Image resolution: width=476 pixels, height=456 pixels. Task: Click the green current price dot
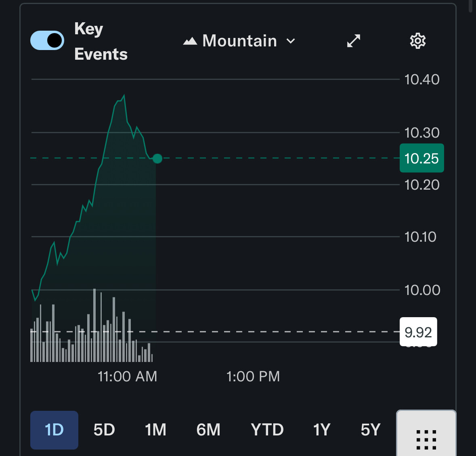click(x=157, y=159)
